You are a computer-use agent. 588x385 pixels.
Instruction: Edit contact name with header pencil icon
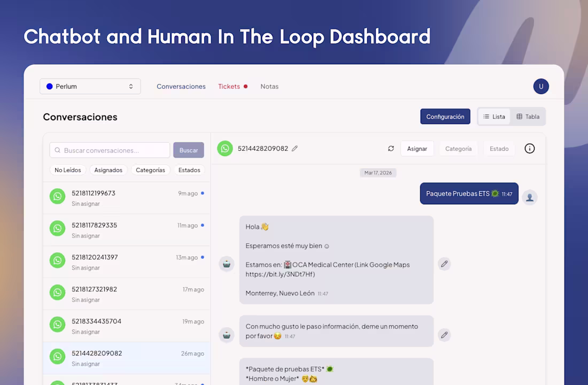[x=295, y=149]
